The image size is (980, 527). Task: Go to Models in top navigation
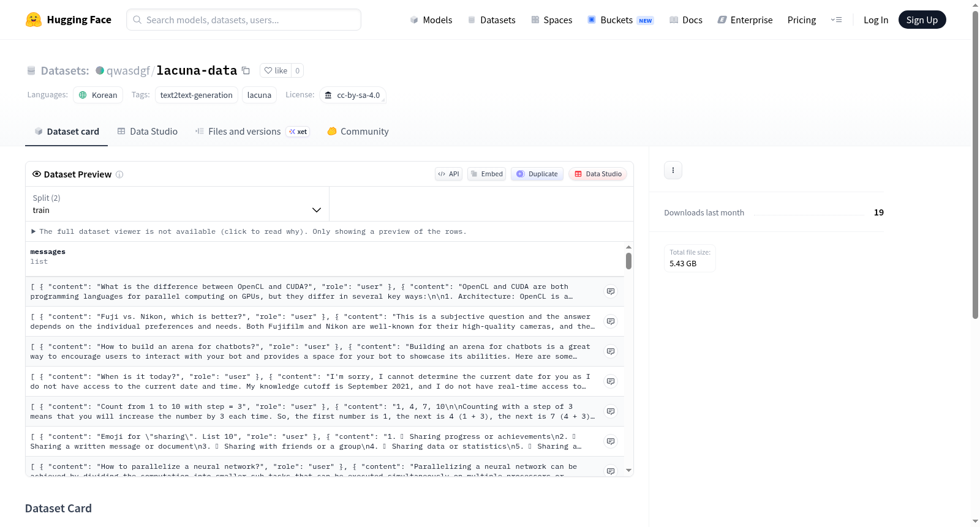[x=431, y=20]
